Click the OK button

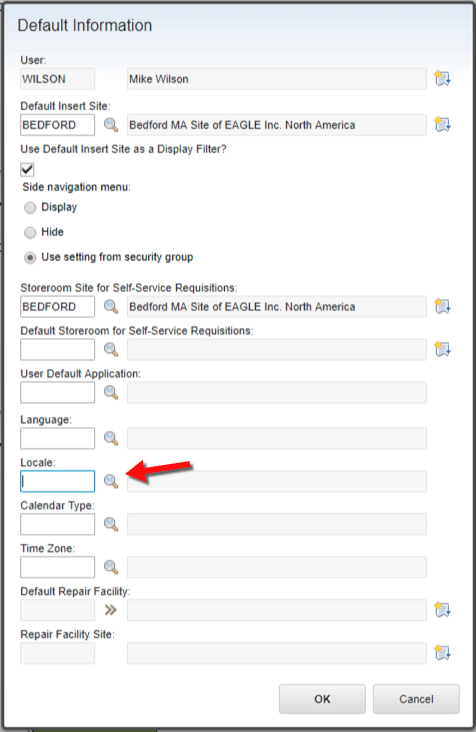click(x=322, y=699)
